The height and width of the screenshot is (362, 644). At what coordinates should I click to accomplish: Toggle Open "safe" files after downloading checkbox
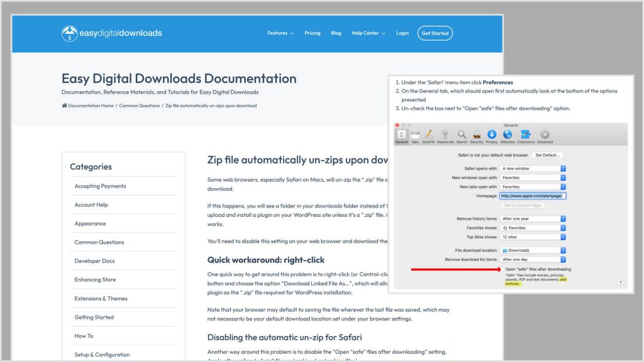click(x=501, y=269)
